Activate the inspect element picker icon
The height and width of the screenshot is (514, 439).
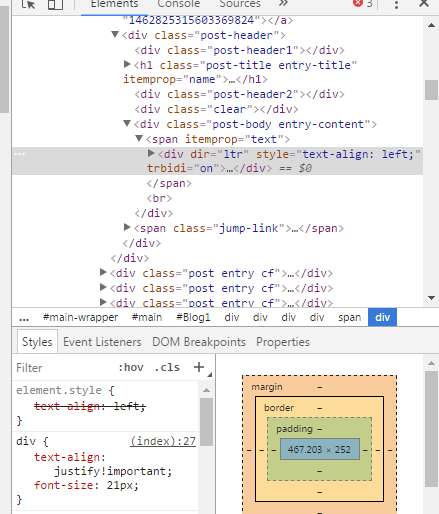tap(28, 4)
